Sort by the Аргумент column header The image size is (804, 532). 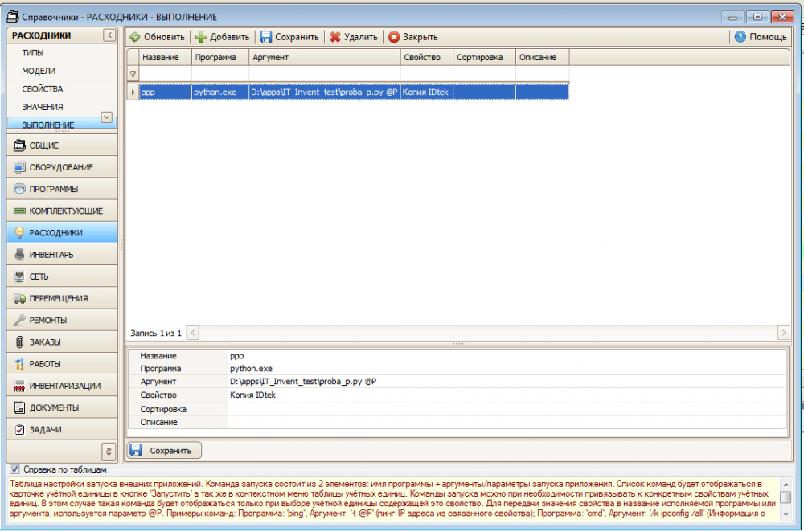[324, 57]
